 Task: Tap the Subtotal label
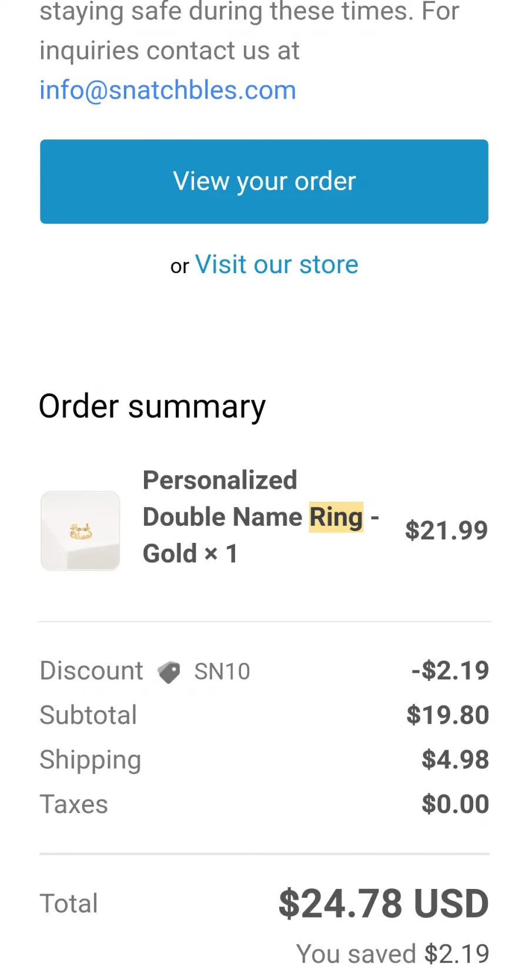tap(88, 715)
